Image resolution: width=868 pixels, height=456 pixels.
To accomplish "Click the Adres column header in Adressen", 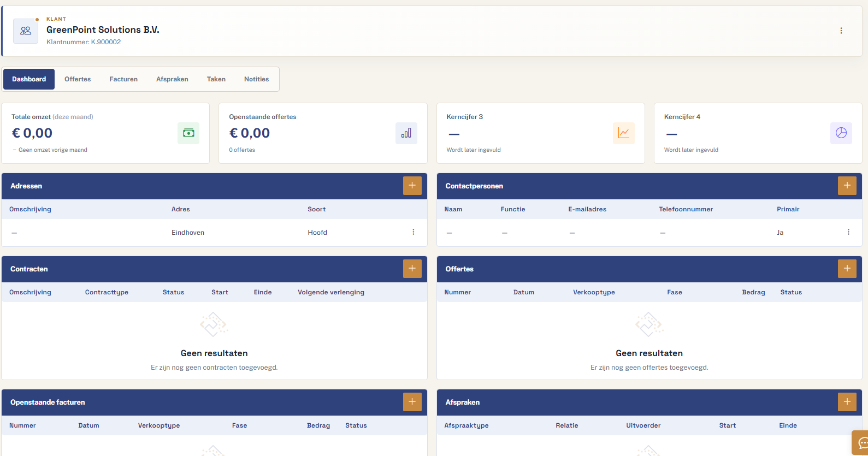I will [181, 209].
